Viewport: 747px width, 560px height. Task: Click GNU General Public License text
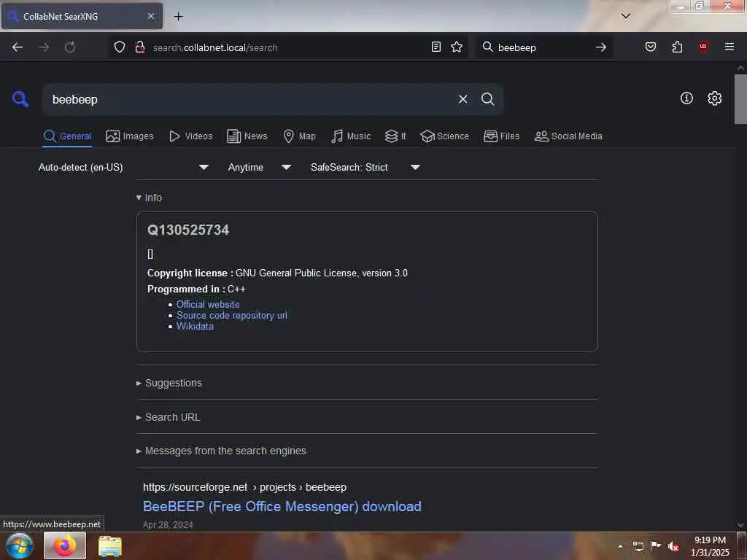pyautogui.click(x=322, y=273)
